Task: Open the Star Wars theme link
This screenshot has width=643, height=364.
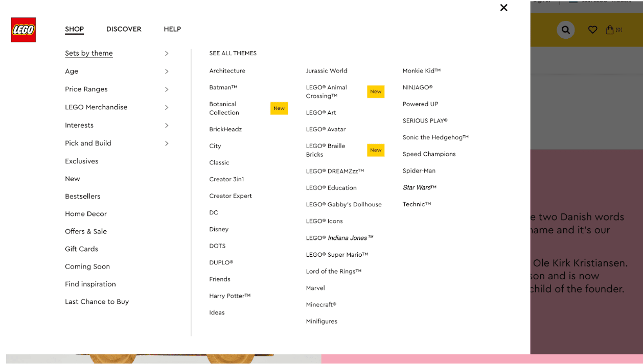Action: [x=419, y=187]
